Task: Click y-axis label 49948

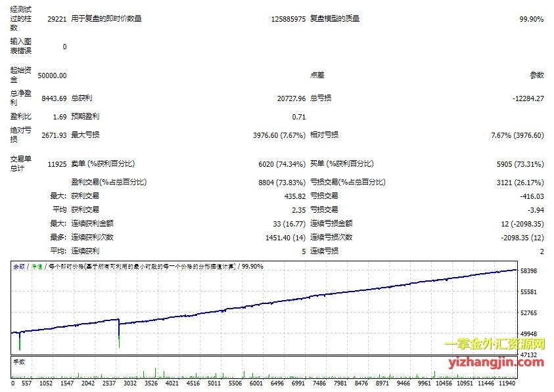Action: pyautogui.click(x=528, y=334)
